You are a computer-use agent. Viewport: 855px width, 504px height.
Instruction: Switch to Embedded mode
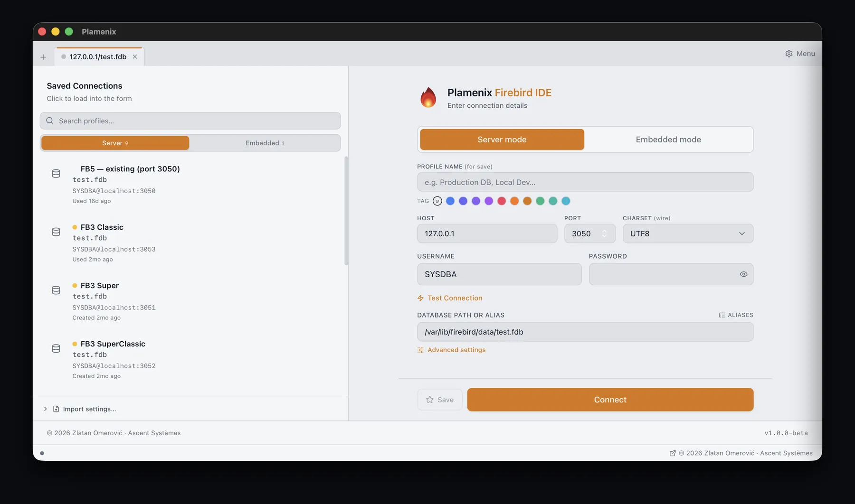pyautogui.click(x=668, y=140)
